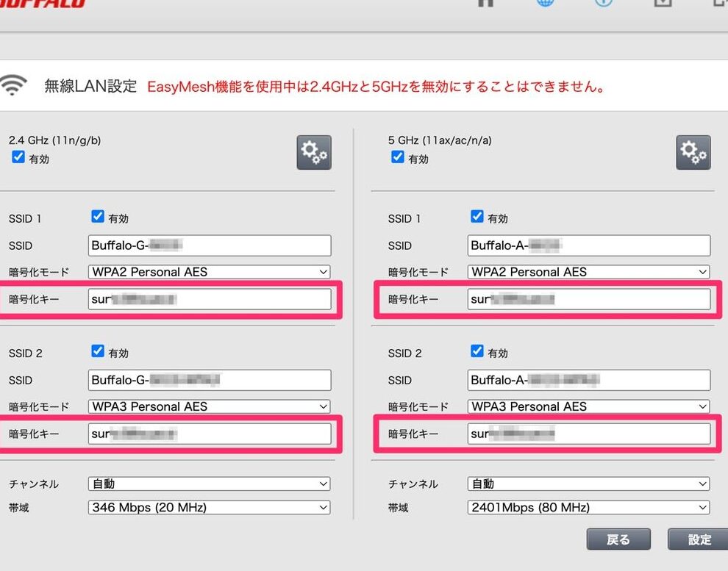Viewport: 728px width, 571px height.
Task: Toggle the 5 GHz band 有効 checkbox
Action: tap(398, 157)
